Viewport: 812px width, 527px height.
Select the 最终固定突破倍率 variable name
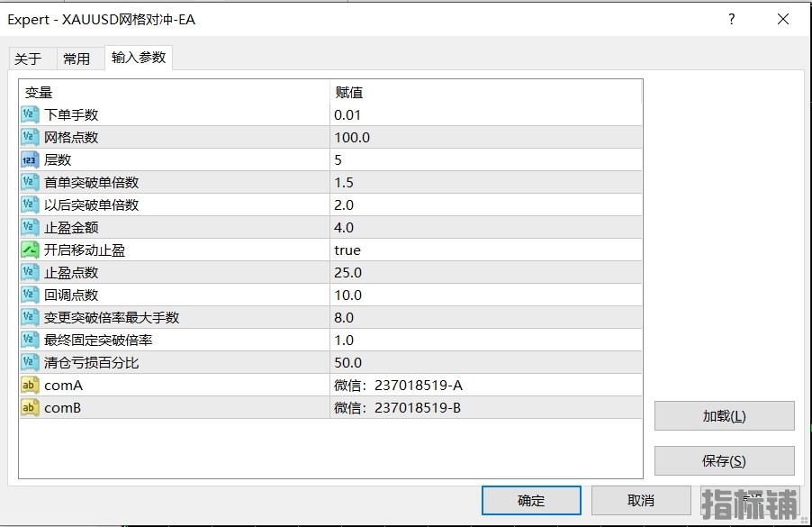click(98, 341)
